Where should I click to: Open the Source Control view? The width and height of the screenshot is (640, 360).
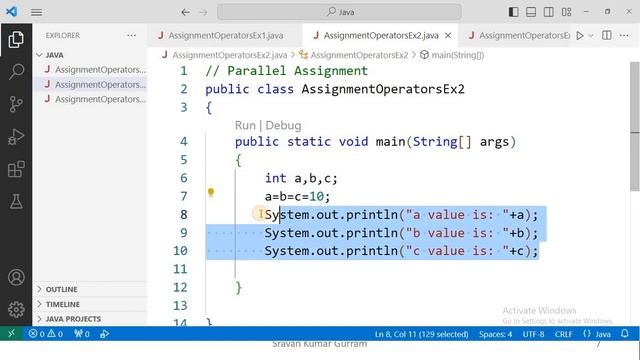(x=16, y=104)
